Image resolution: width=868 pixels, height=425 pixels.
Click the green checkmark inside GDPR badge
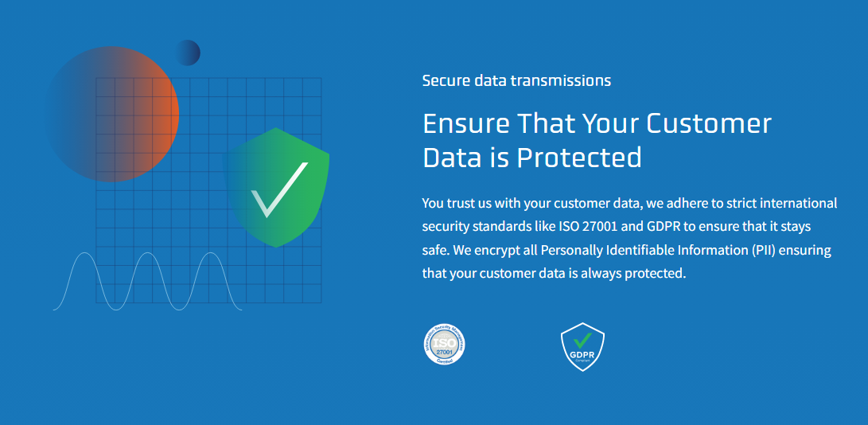(x=582, y=340)
